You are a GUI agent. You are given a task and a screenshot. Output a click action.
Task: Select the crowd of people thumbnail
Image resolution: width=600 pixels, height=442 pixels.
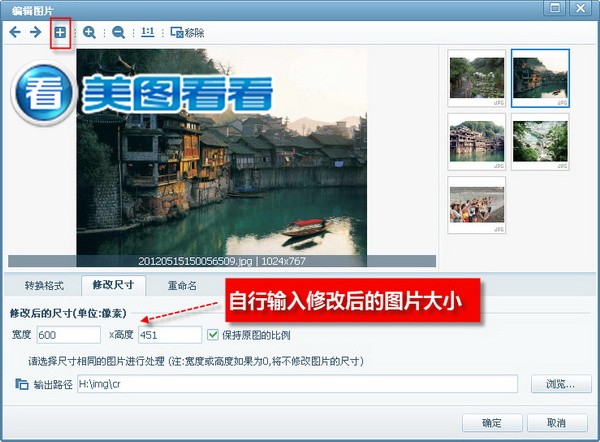coord(477,205)
